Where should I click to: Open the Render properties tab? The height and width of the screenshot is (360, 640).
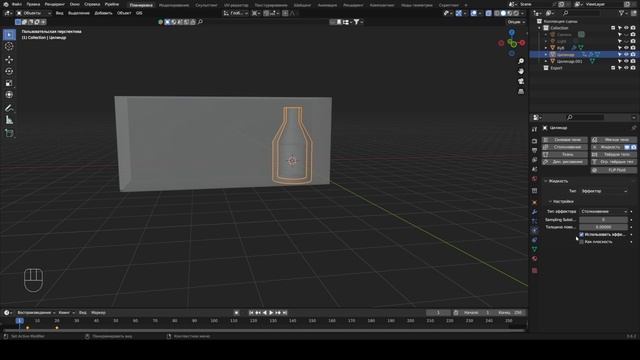534,141
